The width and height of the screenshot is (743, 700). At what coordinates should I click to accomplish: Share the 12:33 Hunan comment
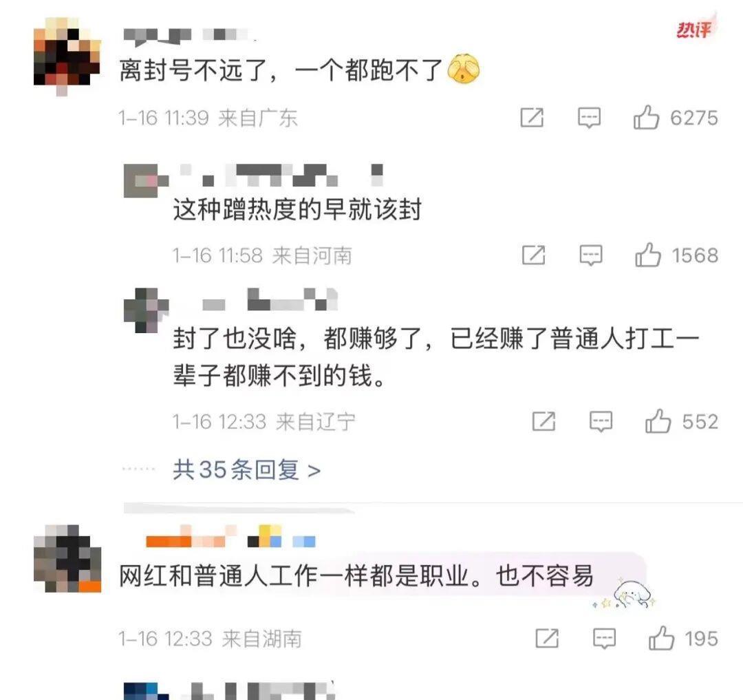pos(547,638)
